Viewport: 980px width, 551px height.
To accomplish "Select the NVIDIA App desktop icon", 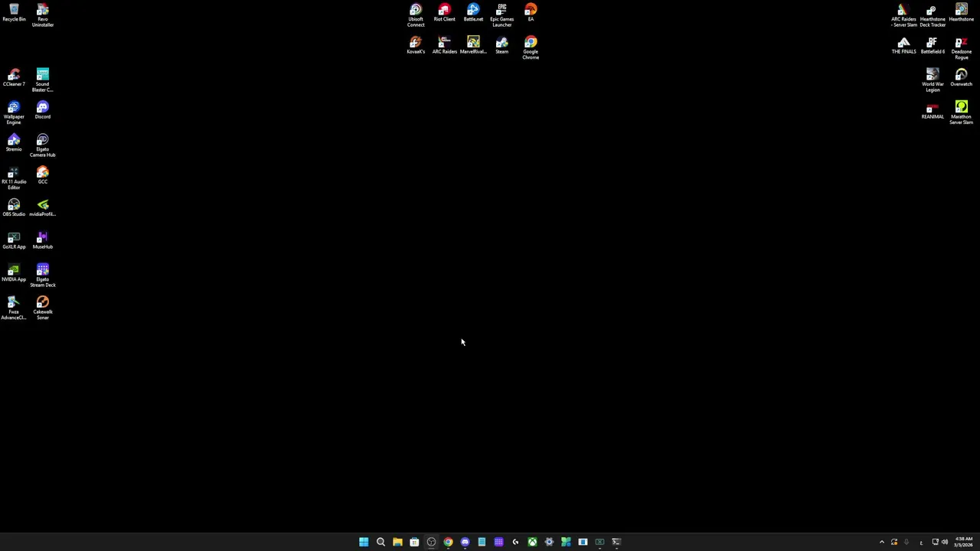I will (14, 272).
